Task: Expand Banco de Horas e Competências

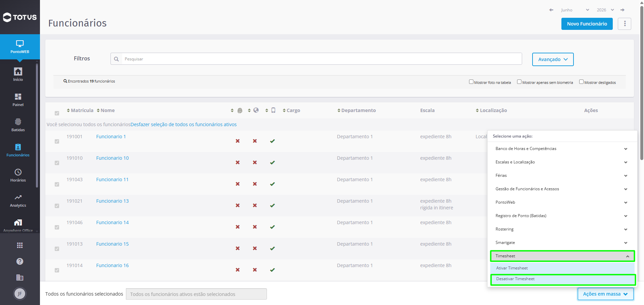Action: click(x=562, y=149)
